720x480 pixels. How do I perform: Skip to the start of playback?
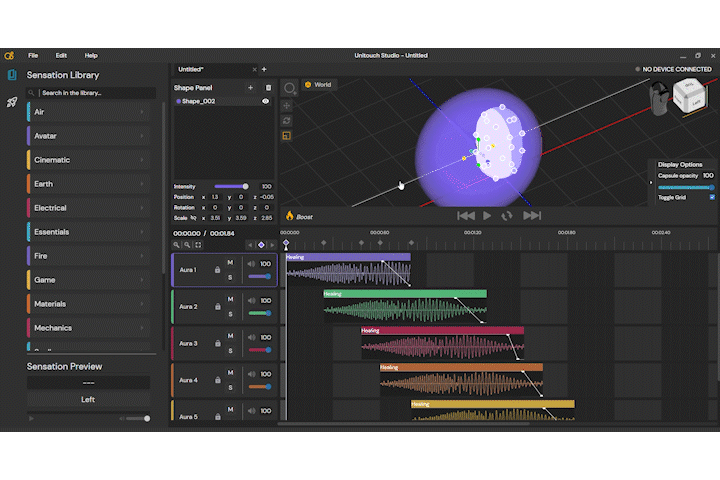pyautogui.click(x=466, y=215)
